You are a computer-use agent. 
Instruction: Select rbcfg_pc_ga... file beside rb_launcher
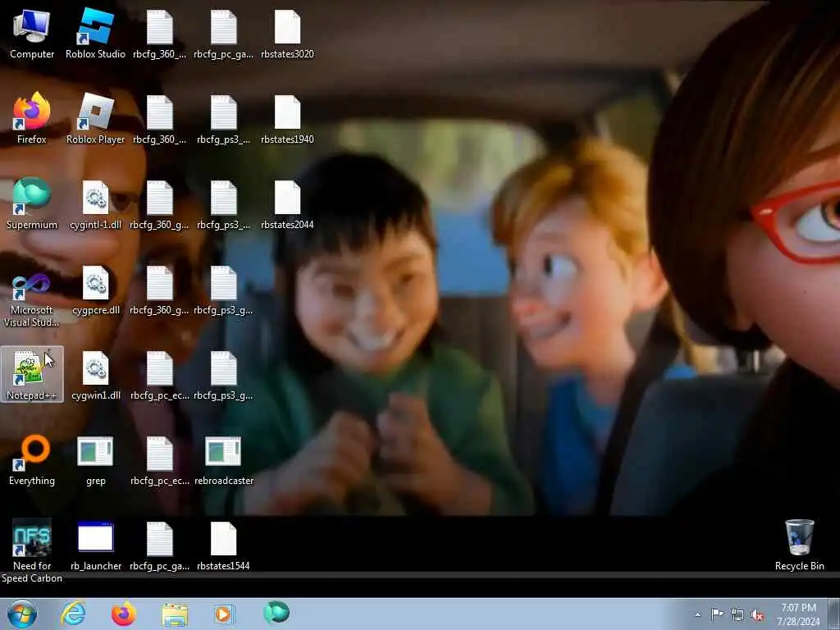(x=160, y=546)
